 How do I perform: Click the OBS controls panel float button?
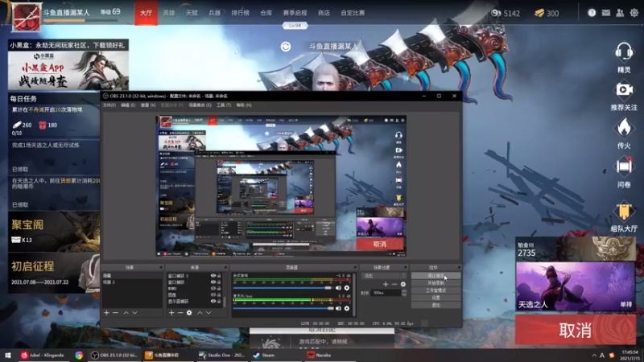459,267
